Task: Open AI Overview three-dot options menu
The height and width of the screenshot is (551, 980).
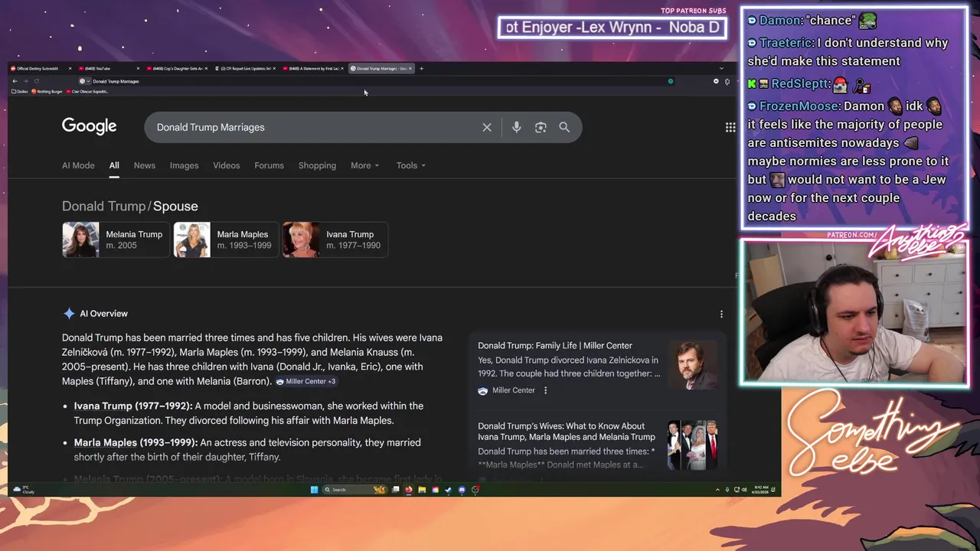Action: coord(721,314)
